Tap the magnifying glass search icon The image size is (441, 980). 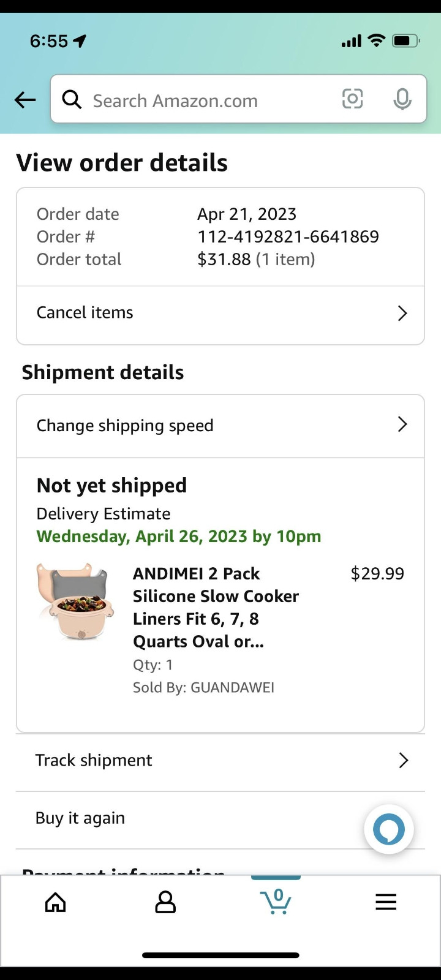point(72,99)
